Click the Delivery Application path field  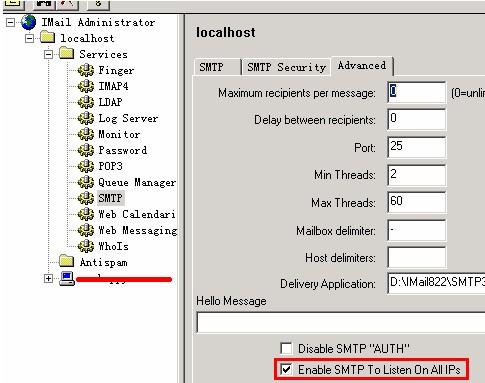click(x=436, y=283)
